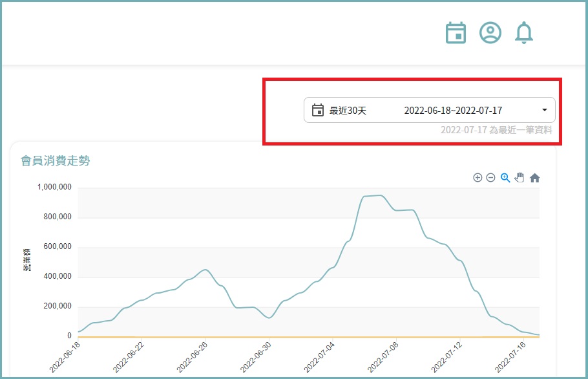Viewport: 588px width, 379px height.
Task: Open the user profile account icon
Action: tap(490, 33)
